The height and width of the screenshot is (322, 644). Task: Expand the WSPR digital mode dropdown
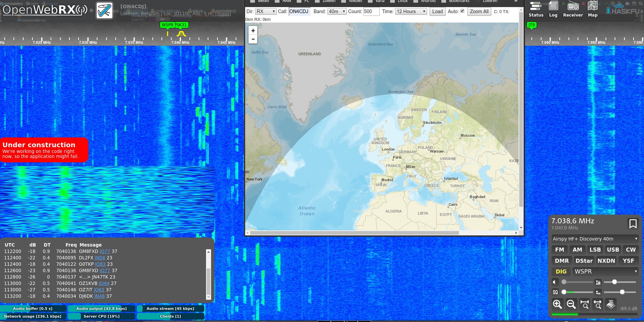[606, 271]
